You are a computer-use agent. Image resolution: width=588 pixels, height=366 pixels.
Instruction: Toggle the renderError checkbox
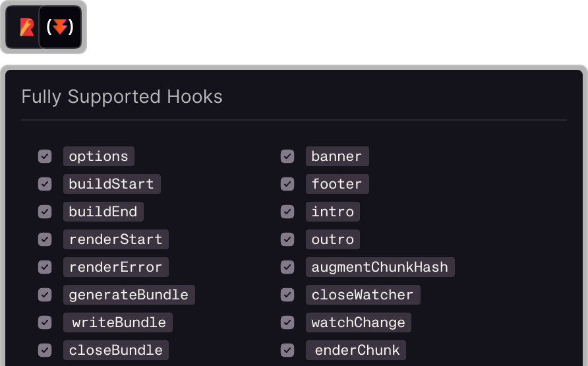[45, 267]
